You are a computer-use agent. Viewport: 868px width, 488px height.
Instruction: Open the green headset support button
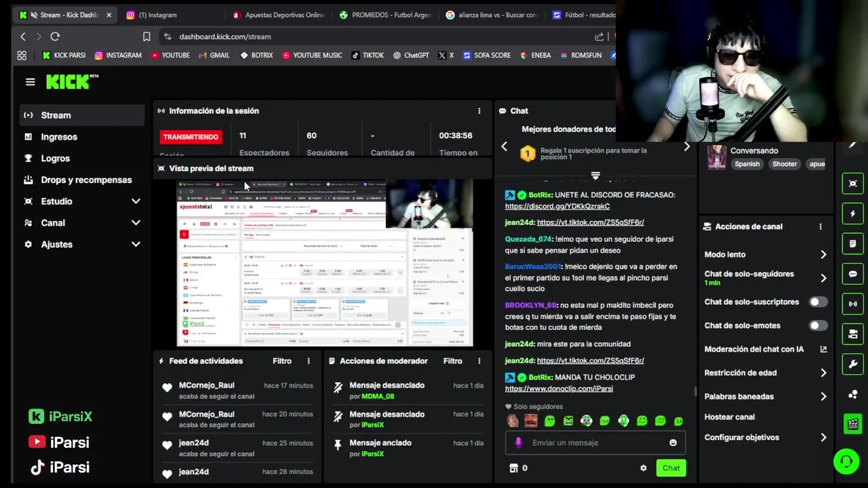coord(846,462)
